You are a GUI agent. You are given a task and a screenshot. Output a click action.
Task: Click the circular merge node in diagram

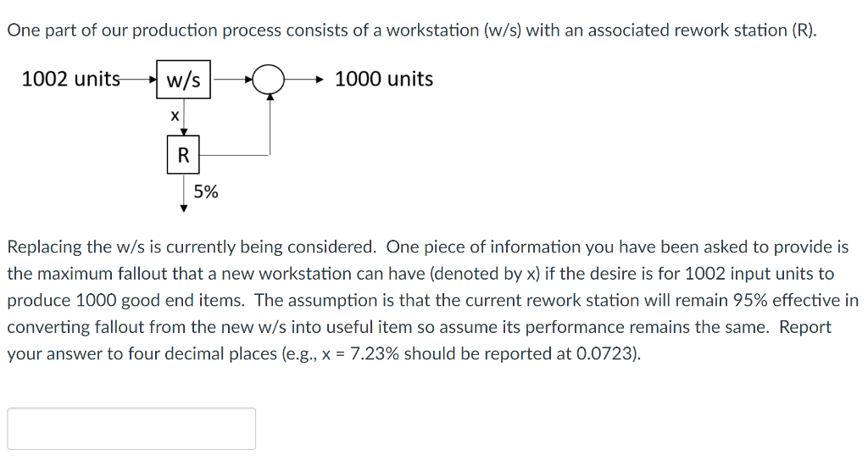(x=269, y=80)
